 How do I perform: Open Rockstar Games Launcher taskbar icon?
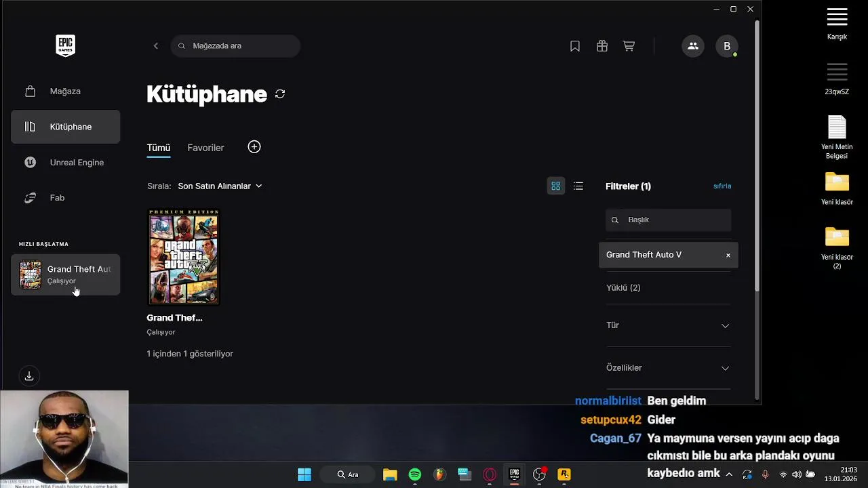click(x=564, y=474)
